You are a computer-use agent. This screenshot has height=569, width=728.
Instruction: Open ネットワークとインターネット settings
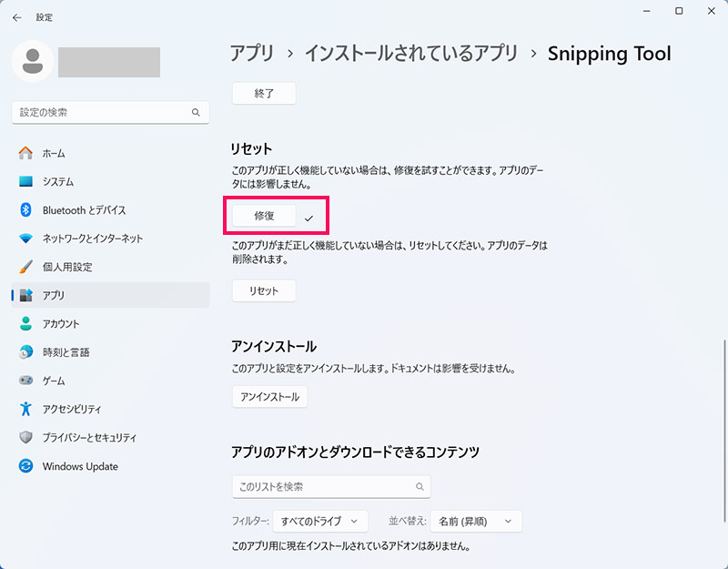(x=110, y=239)
